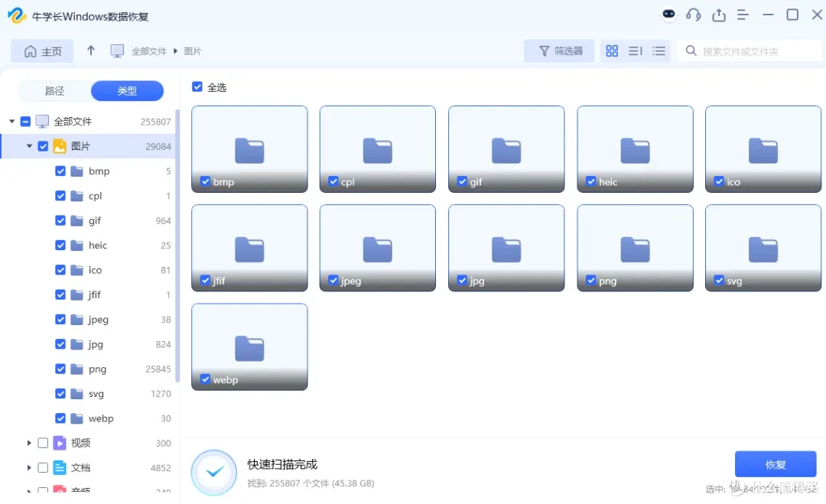Uncheck the jpg thumbnail checkbox
The height and width of the screenshot is (504, 826).
click(462, 280)
